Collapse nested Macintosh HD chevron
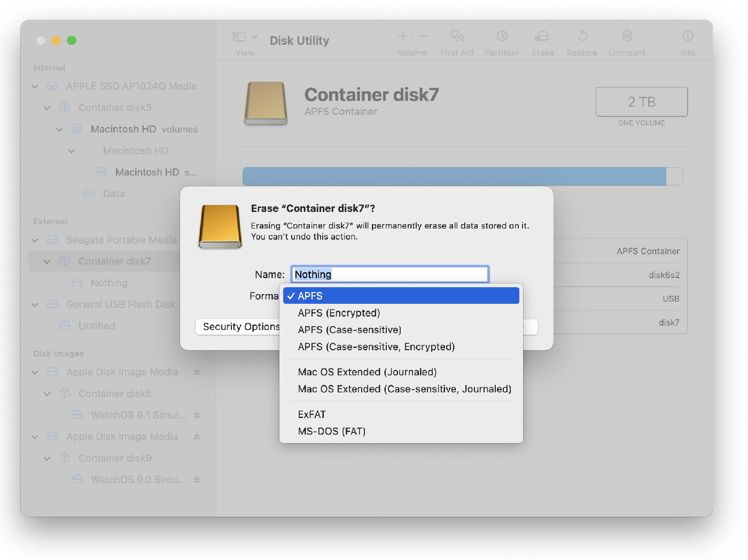Image resolution: width=748 pixels, height=560 pixels. point(72,151)
